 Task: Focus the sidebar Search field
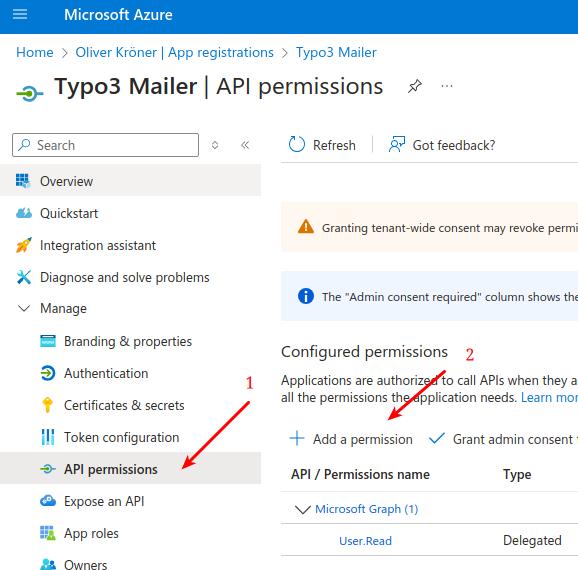click(105, 145)
